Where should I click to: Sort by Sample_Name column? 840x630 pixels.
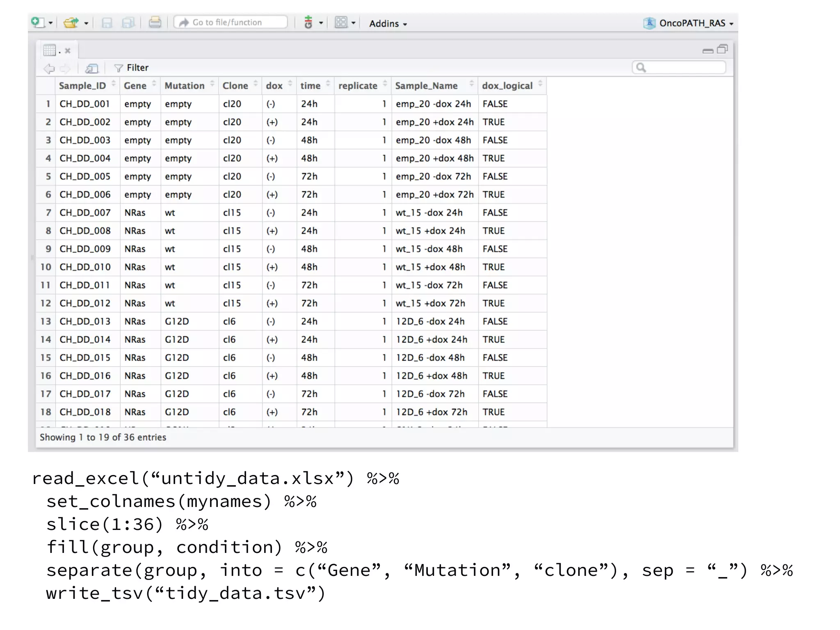point(434,86)
